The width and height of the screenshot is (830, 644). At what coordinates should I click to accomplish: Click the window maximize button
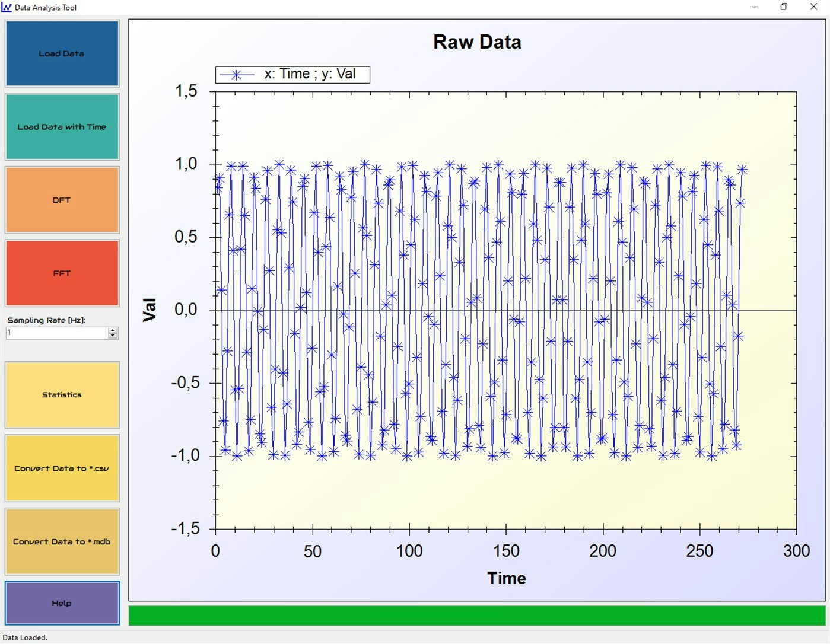click(x=784, y=7)
